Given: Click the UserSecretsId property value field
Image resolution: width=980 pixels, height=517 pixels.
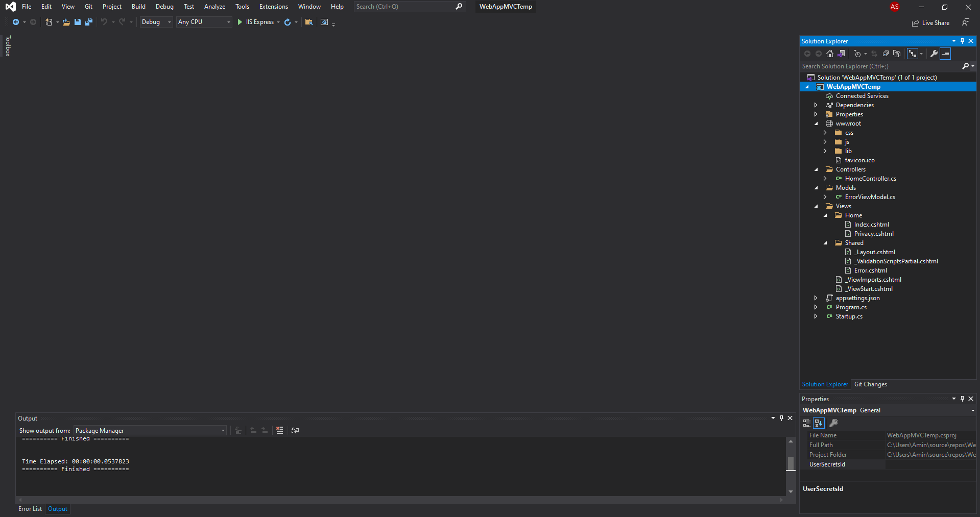Looking at the screenshot, I should tap(930, 464).
